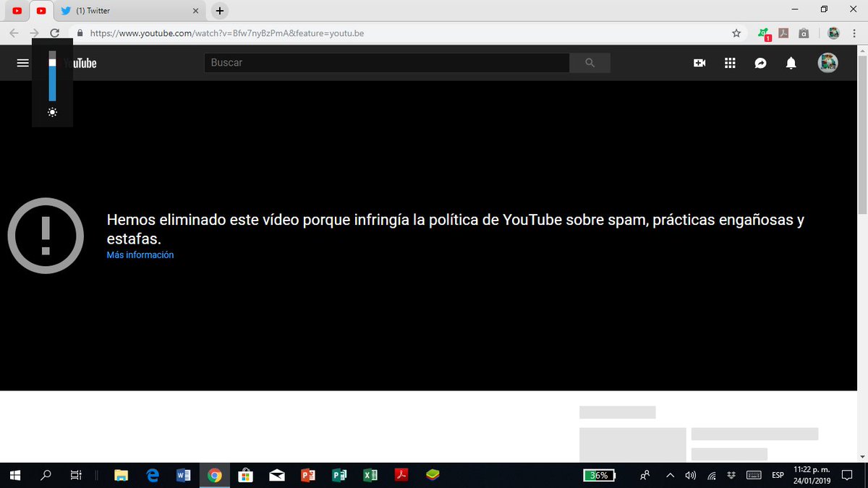Open the Más información link
Viewport: 868px width, 488px height.
click(140, 255)
